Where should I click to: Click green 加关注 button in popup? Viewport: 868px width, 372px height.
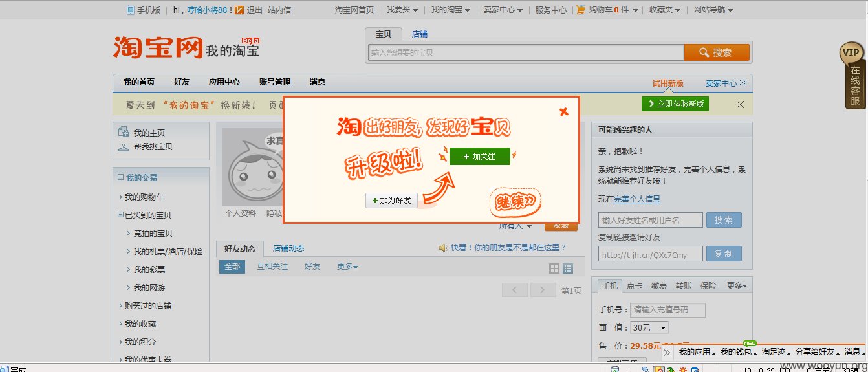click(x=480, y=157)
